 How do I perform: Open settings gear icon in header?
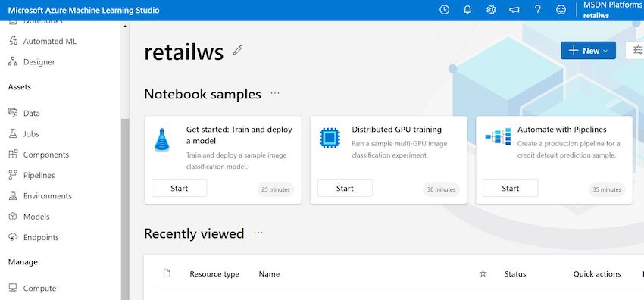[491, 10]
